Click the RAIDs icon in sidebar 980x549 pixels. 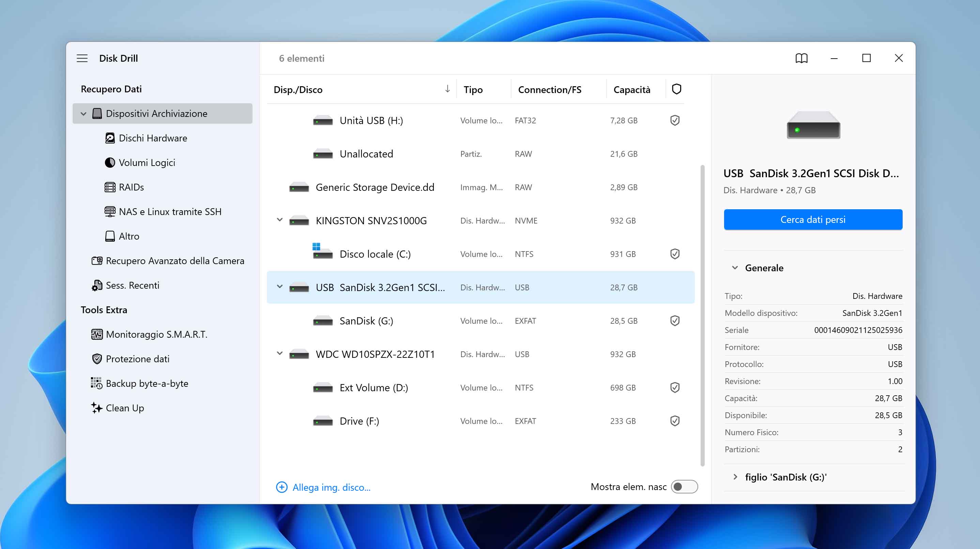pos(110,187)
